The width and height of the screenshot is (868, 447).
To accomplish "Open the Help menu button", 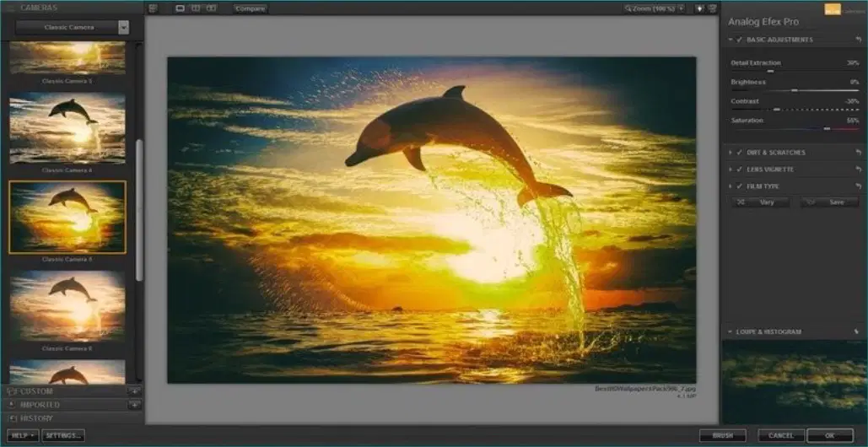I will click(x=23, y=435).
